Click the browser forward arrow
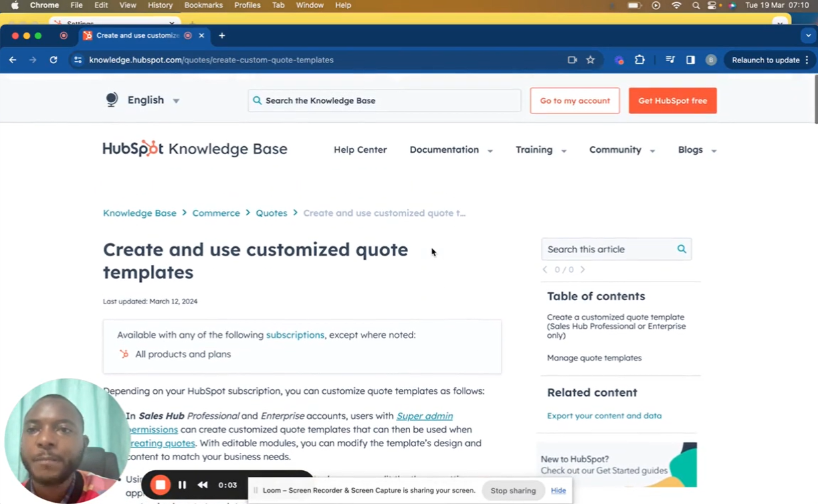This screenshot has height=504, width=818. point(33,60)
